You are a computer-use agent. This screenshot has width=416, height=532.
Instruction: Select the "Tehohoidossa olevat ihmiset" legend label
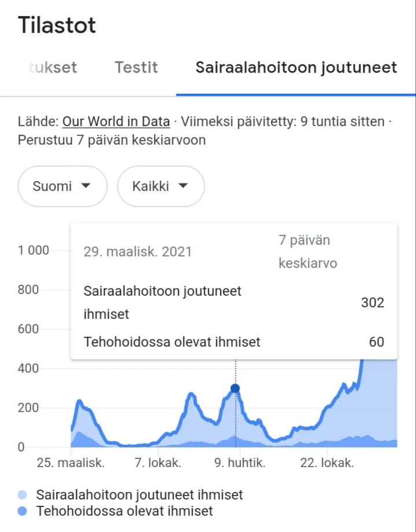[x=124, y=511]
